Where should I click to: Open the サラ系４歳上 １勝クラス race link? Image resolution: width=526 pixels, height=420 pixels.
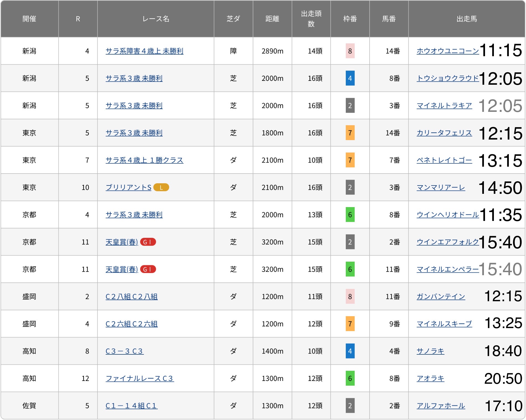(x=144, y=160)
